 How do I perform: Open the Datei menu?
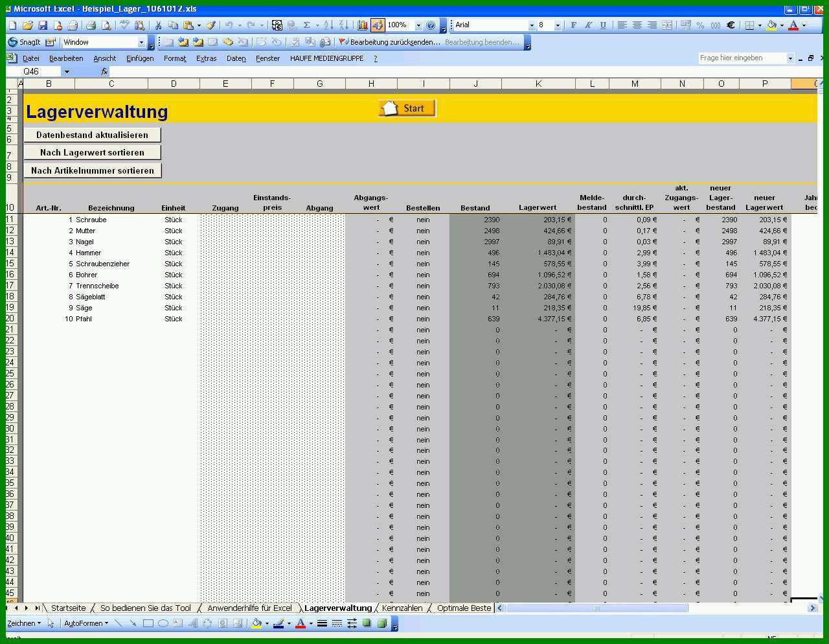pyautogui.click(x=30, y=58)
